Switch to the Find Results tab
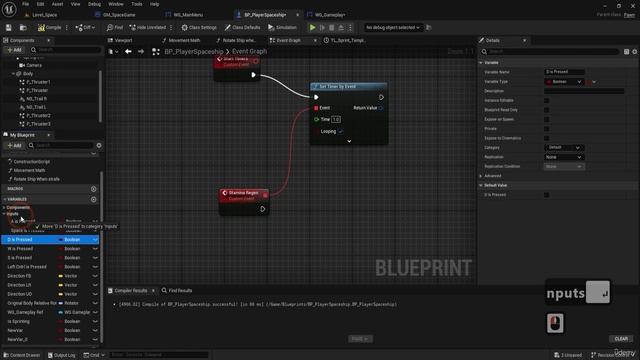 (177, 290)
